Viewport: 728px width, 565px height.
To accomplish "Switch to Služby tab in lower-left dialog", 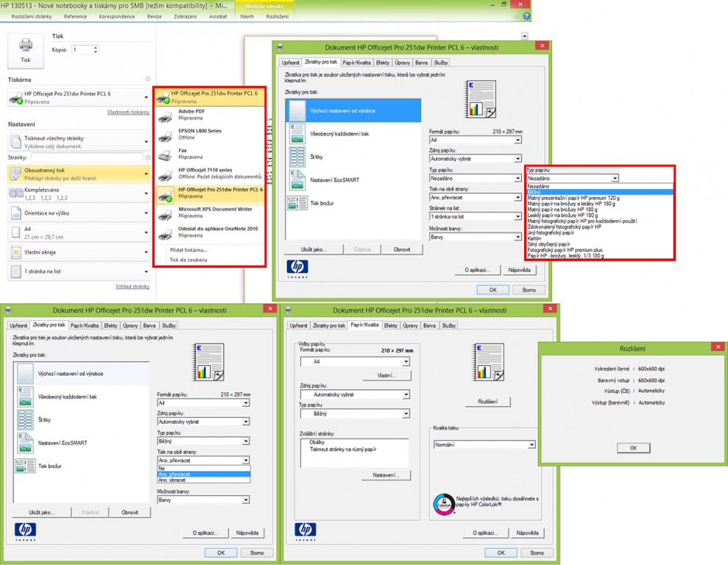I will coord(169,326).
